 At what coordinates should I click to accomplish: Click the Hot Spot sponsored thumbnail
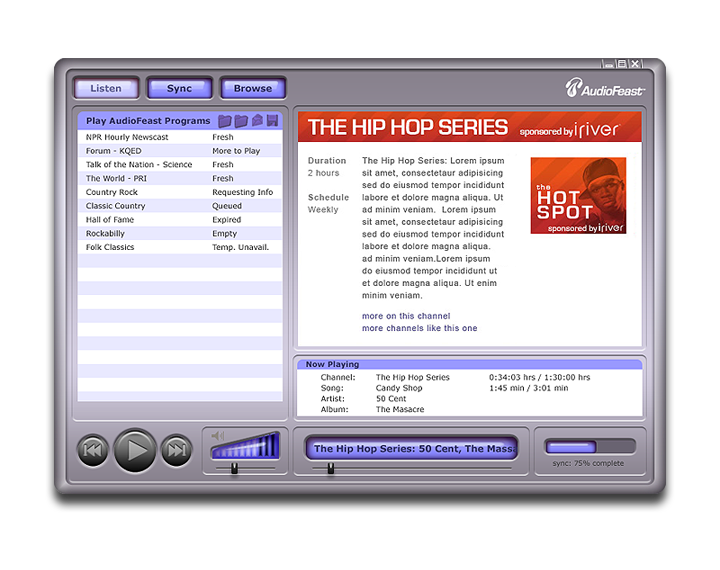click(x=578, y=196)
